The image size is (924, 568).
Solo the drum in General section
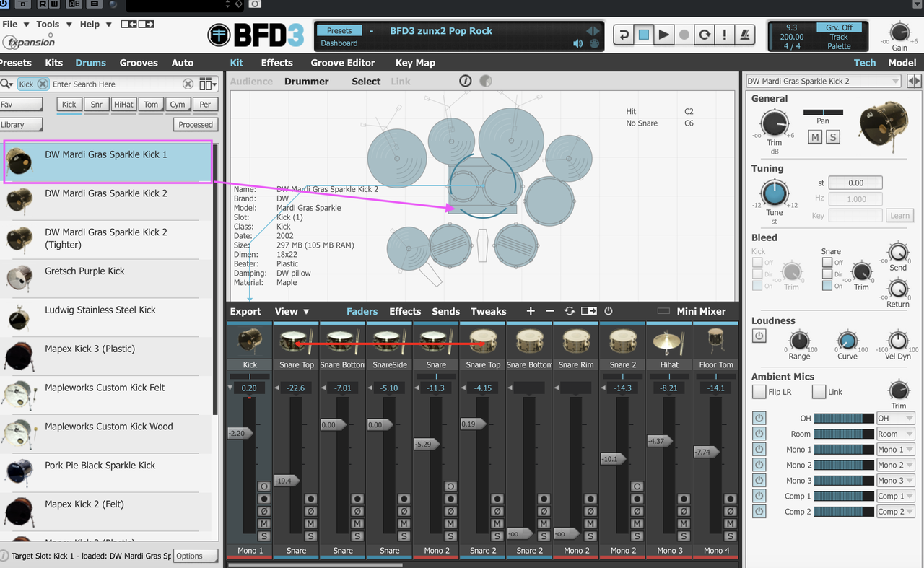pos(832,137)
